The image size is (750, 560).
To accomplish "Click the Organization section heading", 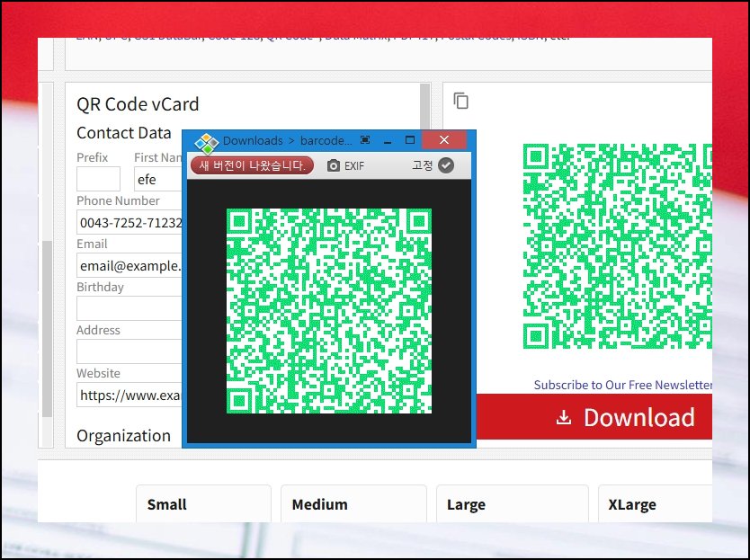I will point(123,436).
